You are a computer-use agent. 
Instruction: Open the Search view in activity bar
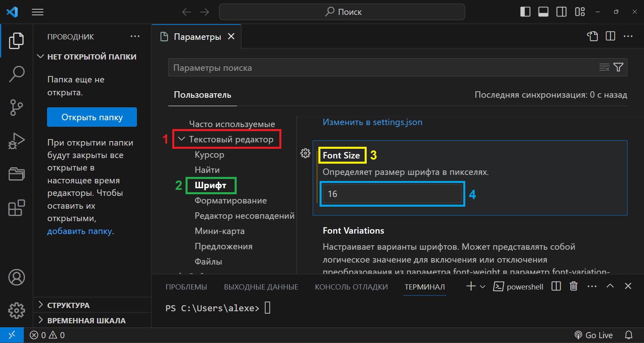click(x=17, y=74)
